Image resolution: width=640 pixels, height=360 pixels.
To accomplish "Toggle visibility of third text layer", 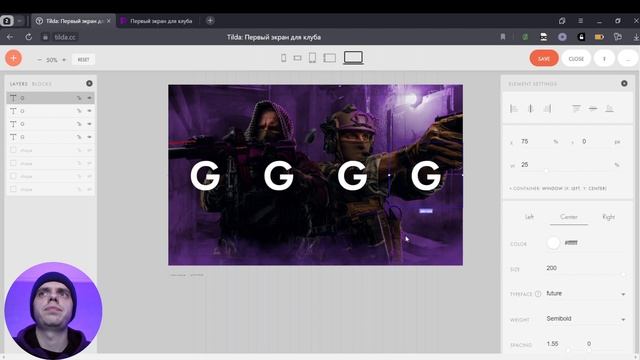I will pyautogui.click(x=89, y=124).
